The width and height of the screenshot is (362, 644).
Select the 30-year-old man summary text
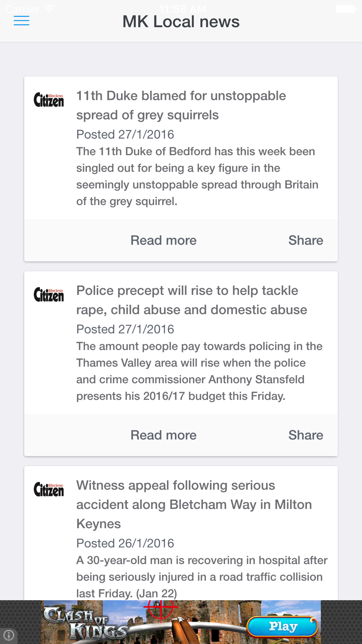202,577
